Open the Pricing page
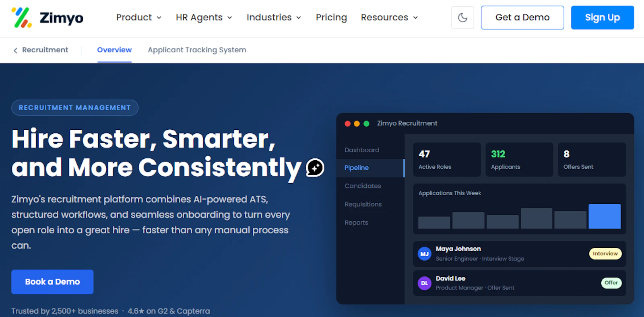 [331, 17]
